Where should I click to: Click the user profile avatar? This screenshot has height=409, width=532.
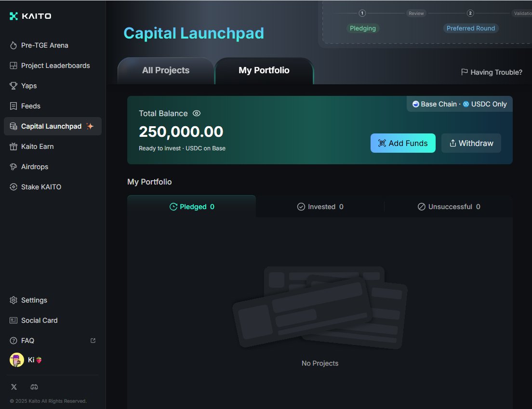(x=16, y=360)
